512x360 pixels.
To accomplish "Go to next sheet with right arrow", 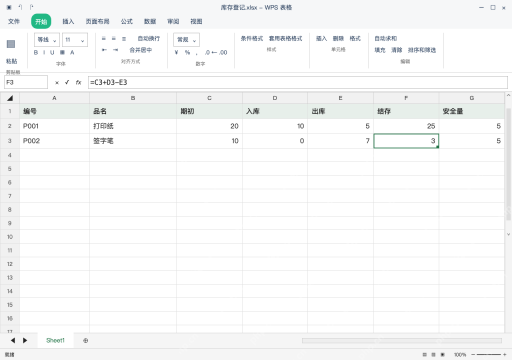I will coord(25,340).
